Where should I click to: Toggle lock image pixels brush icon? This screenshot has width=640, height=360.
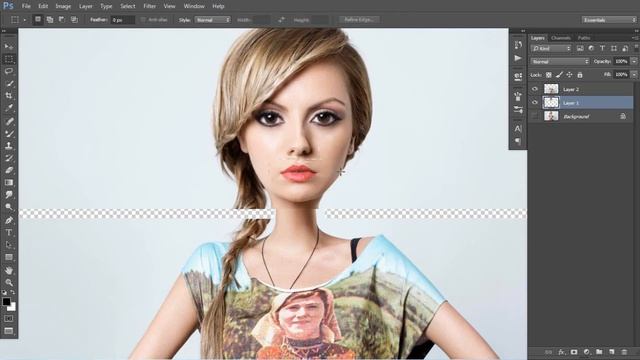(x=559, y=75)
